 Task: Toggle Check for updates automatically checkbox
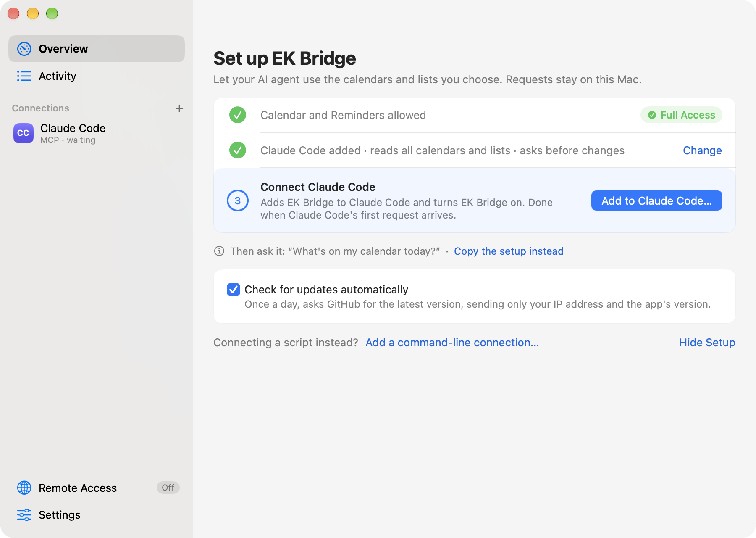pos(234,290)
